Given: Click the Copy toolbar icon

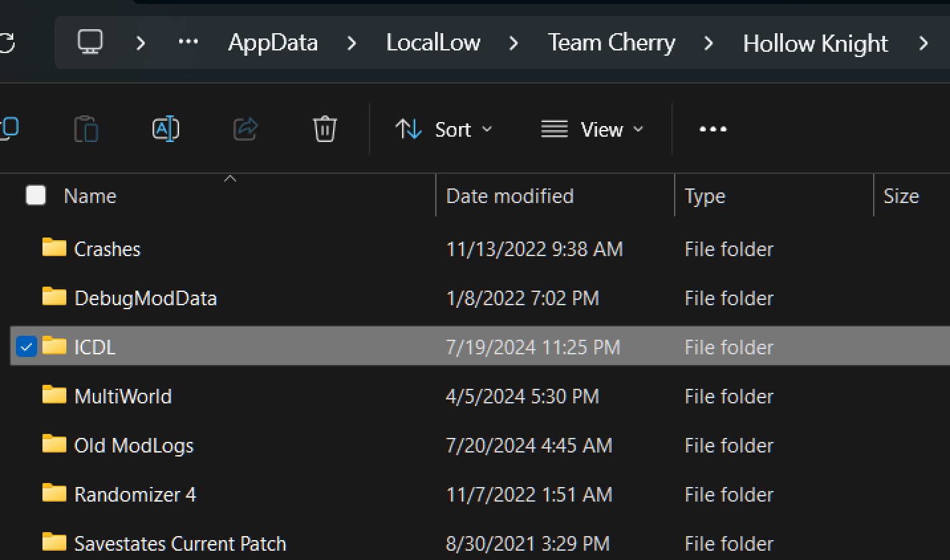Looking at the screenshot, I should (9, 129).
